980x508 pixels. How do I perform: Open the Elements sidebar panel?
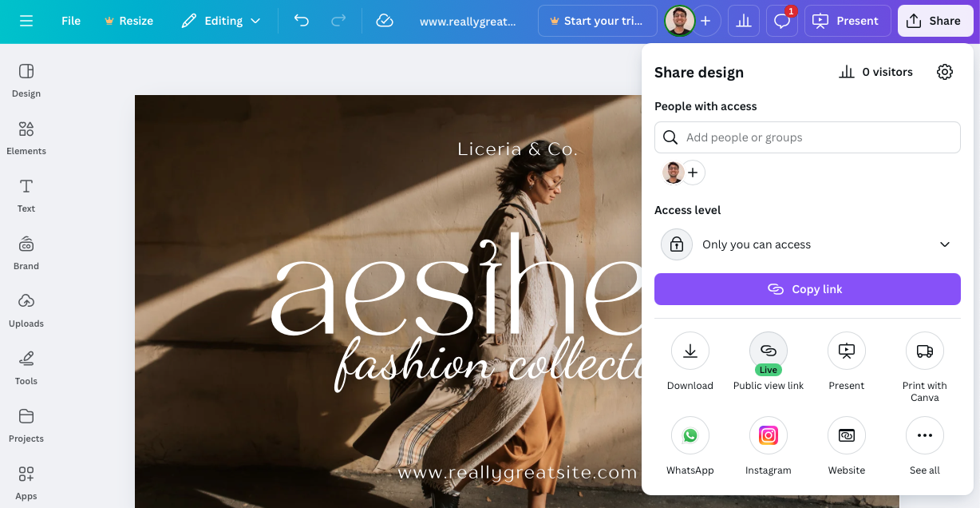(26, 137)
